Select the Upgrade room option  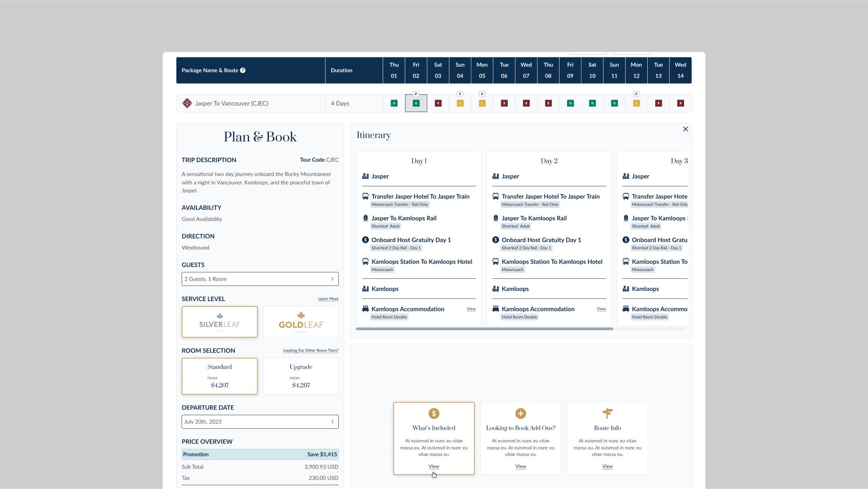[301, 376]
